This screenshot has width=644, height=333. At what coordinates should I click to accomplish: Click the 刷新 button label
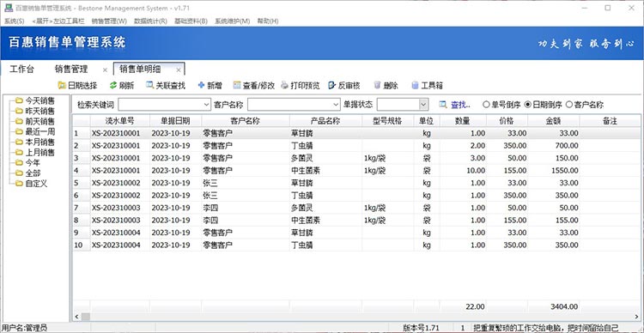click(x=126, y=86)
